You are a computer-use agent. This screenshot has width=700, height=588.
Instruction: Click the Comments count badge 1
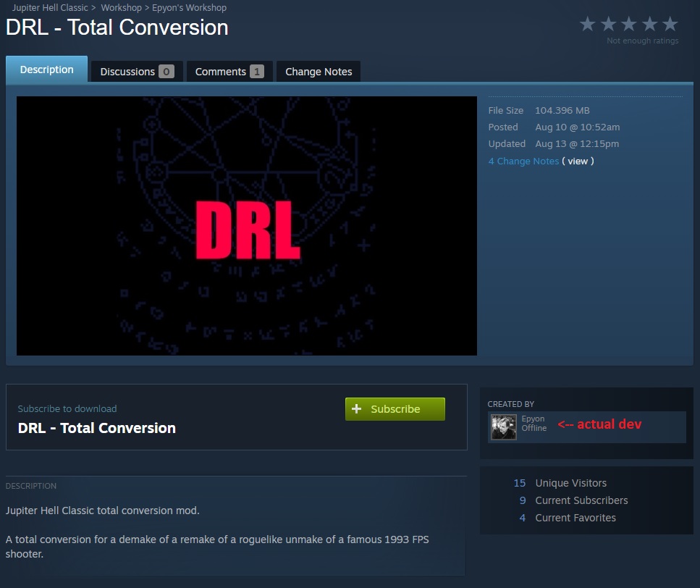(x=257, y=72)
